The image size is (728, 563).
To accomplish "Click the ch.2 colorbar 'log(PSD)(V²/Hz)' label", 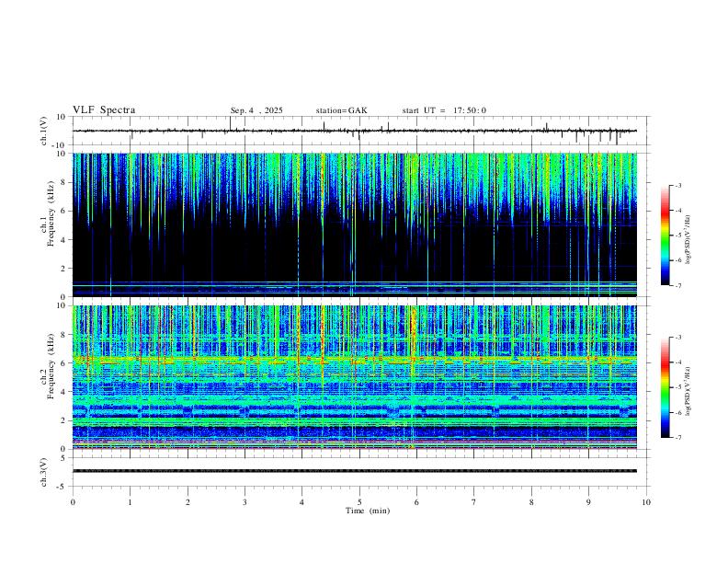I will [x=688, y=391].
